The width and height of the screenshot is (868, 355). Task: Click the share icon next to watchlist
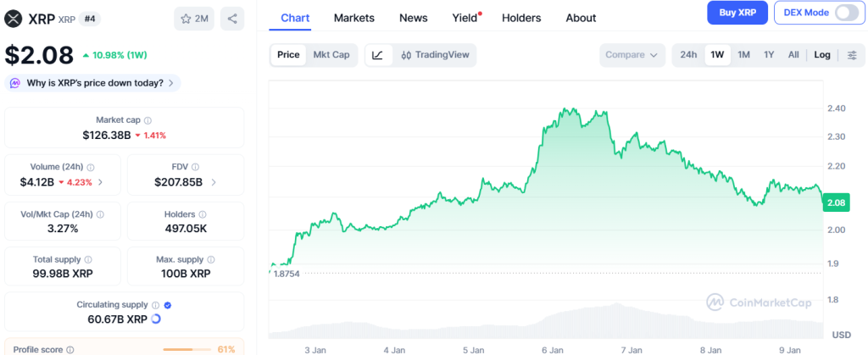click(232, 18)
